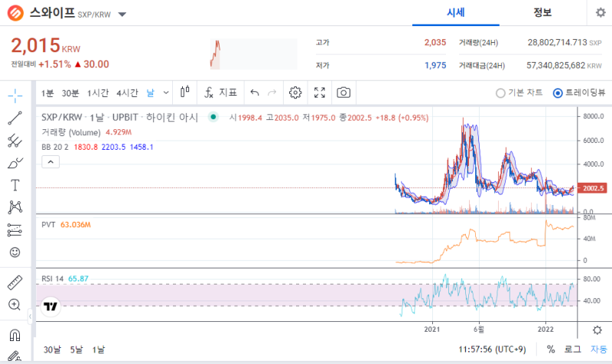Set interval to 1분
The width and height of the screenshot is (612, 364).
click(x=47, y=93)
